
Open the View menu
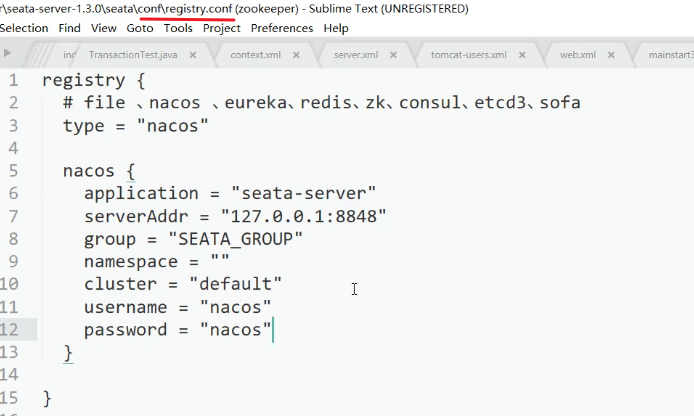click(x=103, y=28)
